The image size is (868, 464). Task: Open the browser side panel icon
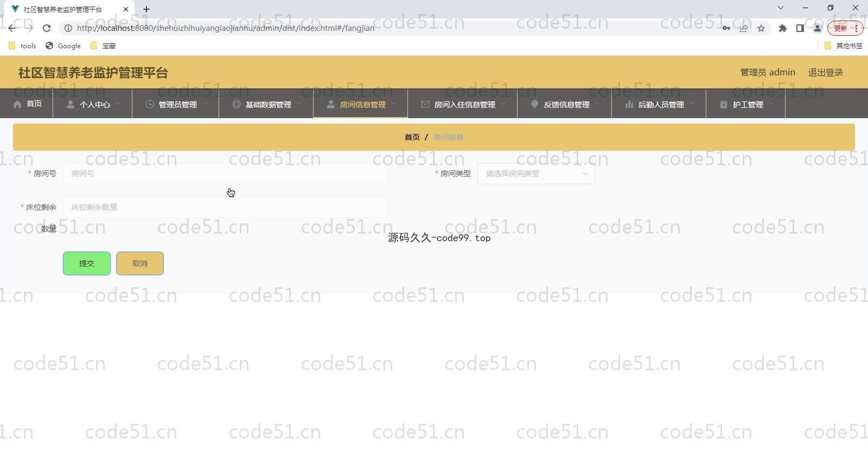tap(800, 28)
